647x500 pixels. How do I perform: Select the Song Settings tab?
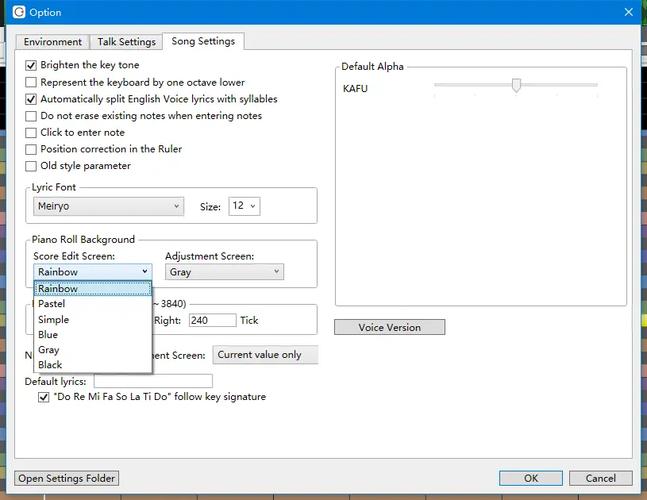(x=203, y=41)
